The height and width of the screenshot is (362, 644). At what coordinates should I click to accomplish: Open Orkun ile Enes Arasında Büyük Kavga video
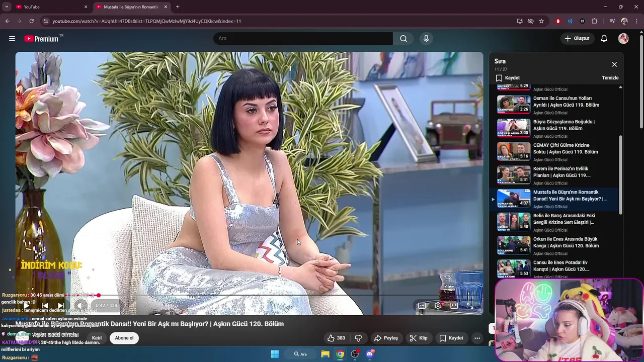(x=555, y=246)
